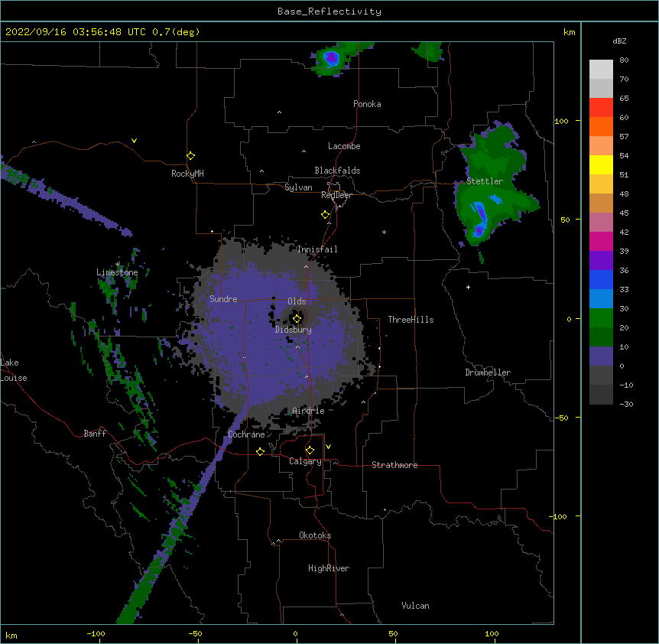Click the Sundre city label
The image size is (659, 644).
click(x=223, y=299)
